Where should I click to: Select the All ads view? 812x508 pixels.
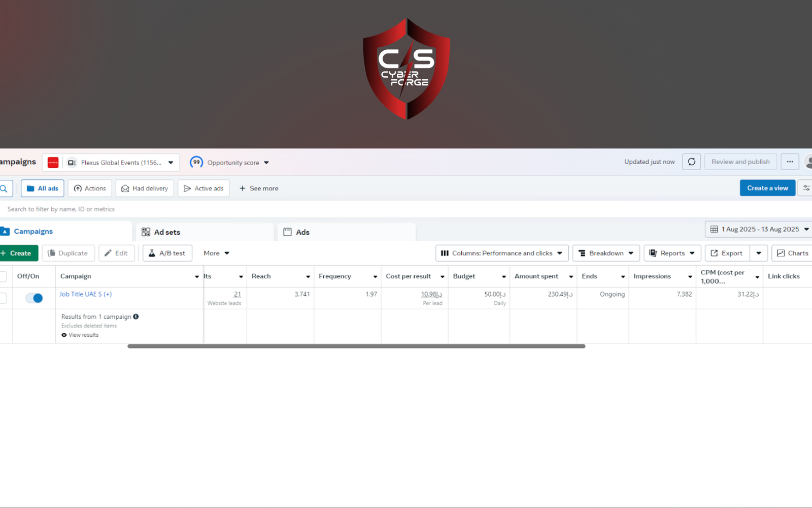(x=42, y=188)
